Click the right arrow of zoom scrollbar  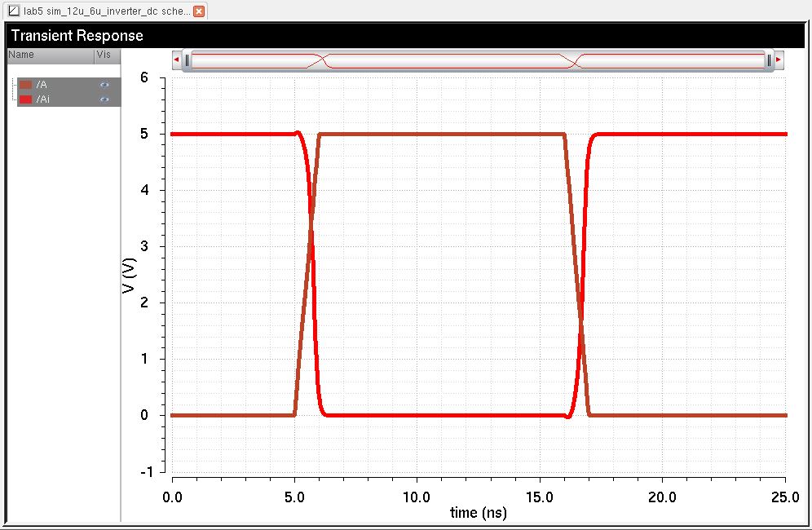point(779,60)
